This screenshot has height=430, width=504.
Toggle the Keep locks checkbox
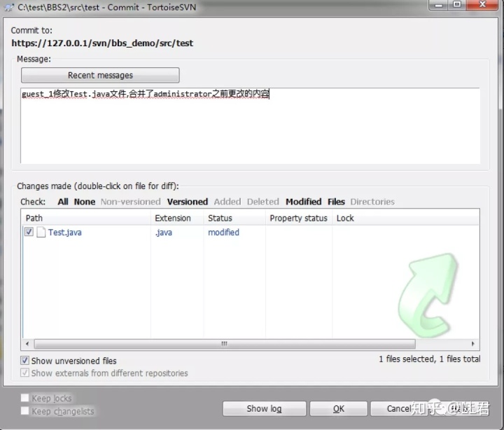[25, 398]
